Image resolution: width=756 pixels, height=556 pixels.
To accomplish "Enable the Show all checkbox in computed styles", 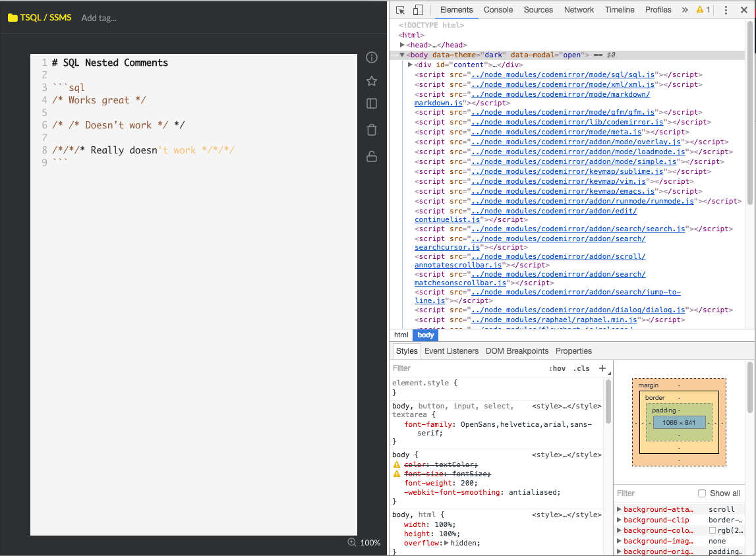I will pos(701,493).
